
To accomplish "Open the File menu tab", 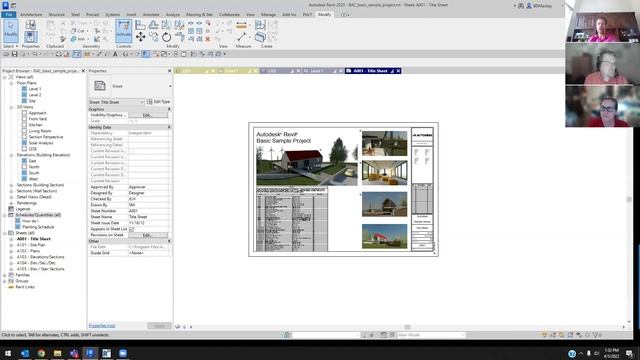I will pyautogui.click(x=9, y=15).
